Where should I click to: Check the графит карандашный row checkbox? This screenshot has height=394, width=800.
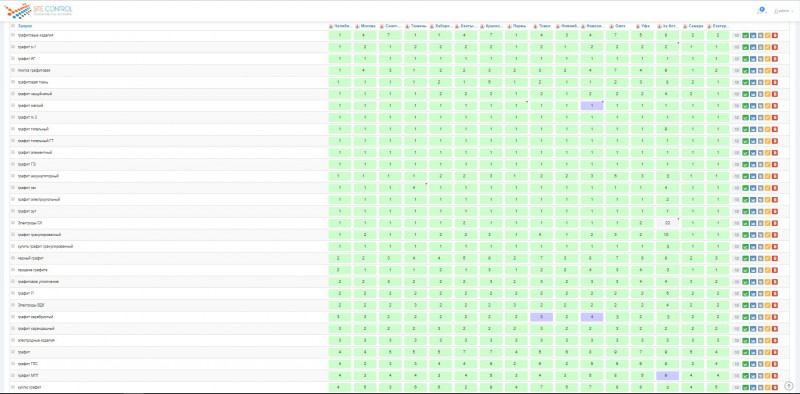13,329
